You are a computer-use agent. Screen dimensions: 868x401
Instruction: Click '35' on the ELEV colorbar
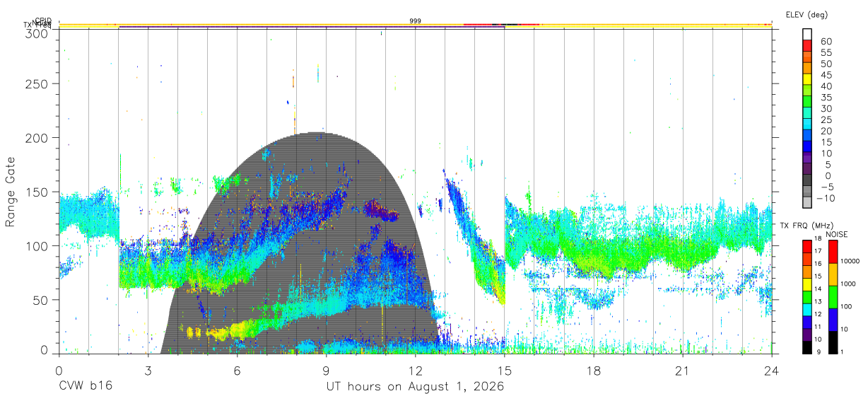(x=826, y=98)
